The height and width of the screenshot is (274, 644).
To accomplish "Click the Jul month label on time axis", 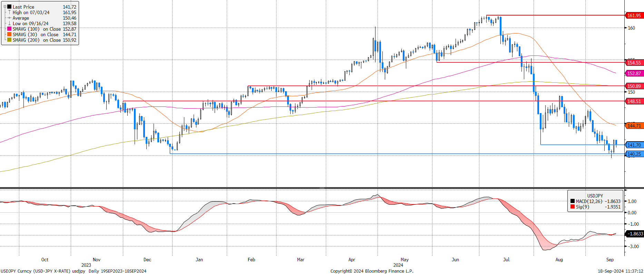I will (x=506, y=260).
